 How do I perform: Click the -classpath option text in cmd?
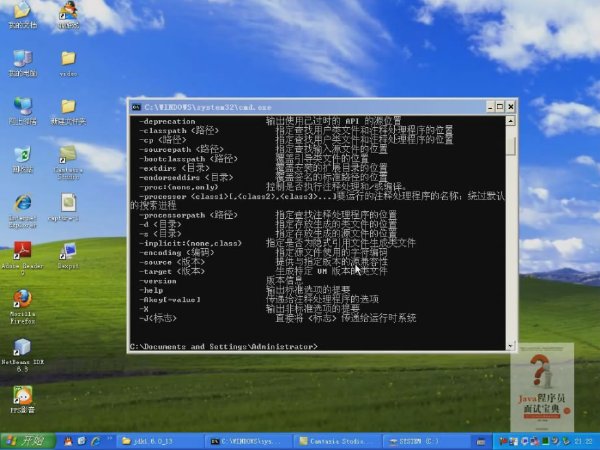[163, 131]
